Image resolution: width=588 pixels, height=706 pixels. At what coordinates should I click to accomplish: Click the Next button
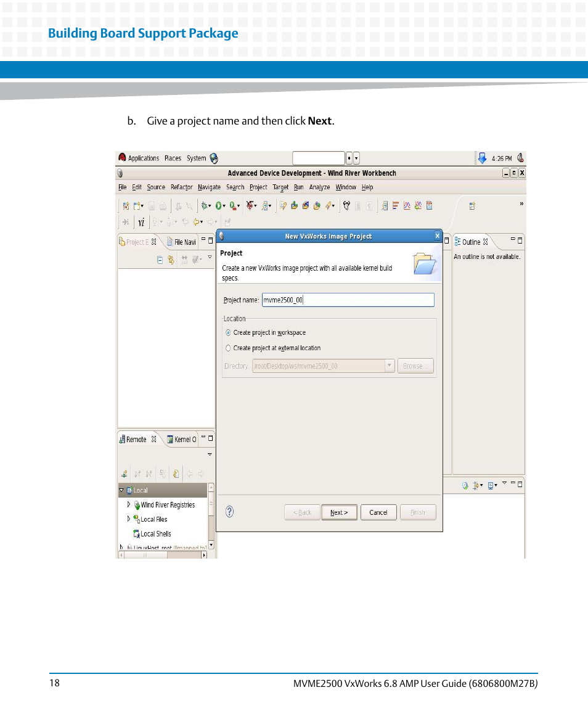coord(339,512)
